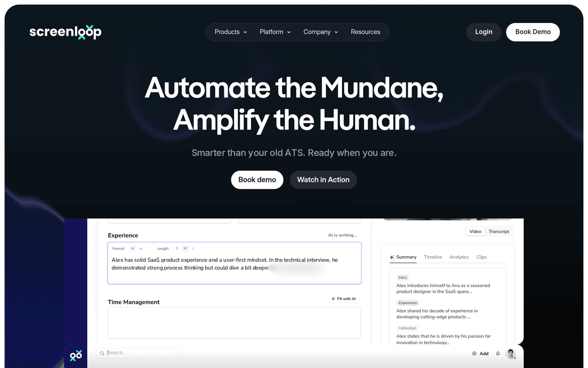
Task: Click the search magnifier icon
Action: click(102, 353)
